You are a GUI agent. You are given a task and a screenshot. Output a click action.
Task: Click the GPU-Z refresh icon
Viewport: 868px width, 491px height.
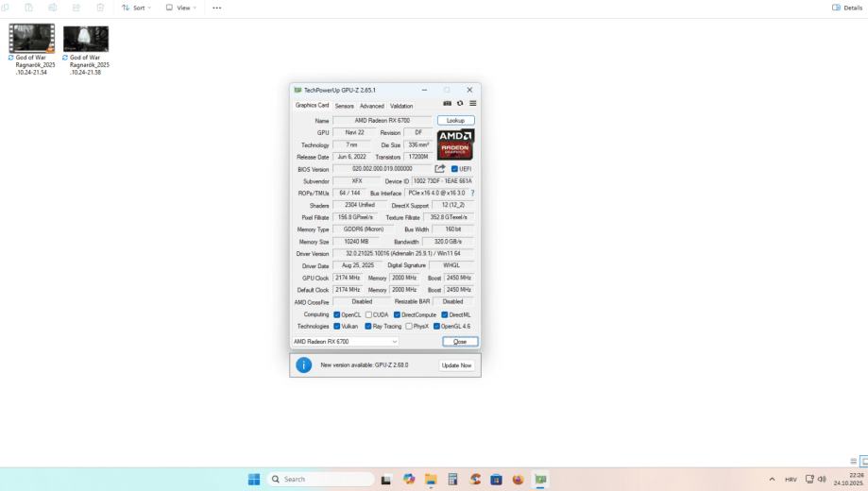[460, 104]
